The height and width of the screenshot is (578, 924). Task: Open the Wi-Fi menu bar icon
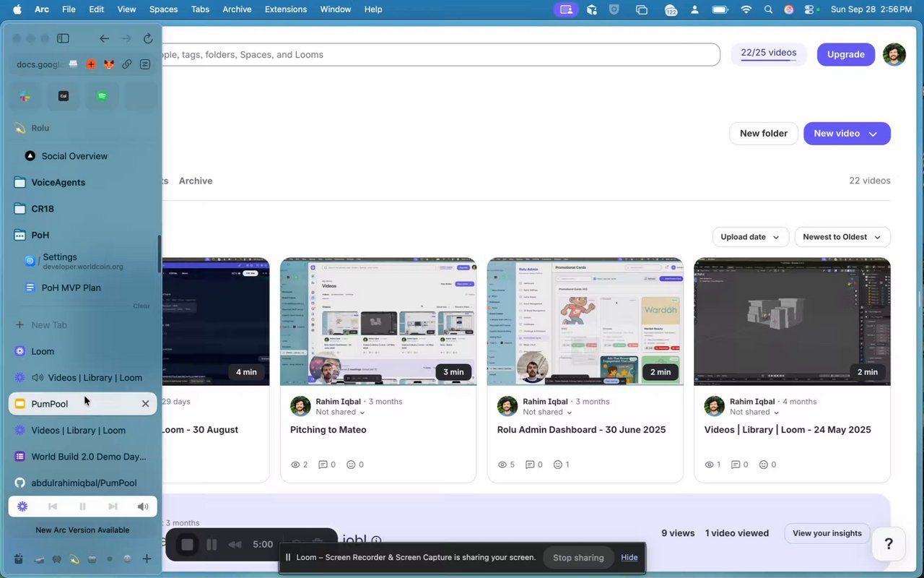coord(746,9)
